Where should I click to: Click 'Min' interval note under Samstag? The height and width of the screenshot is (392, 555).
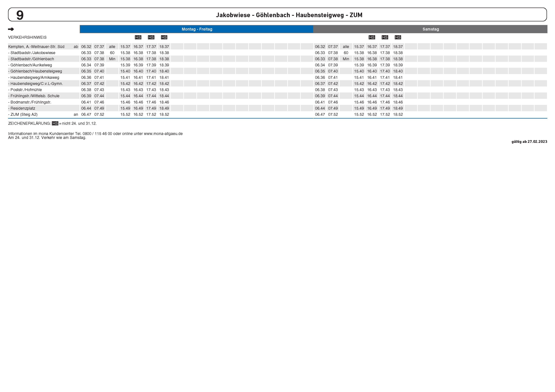tap(346, 59)
